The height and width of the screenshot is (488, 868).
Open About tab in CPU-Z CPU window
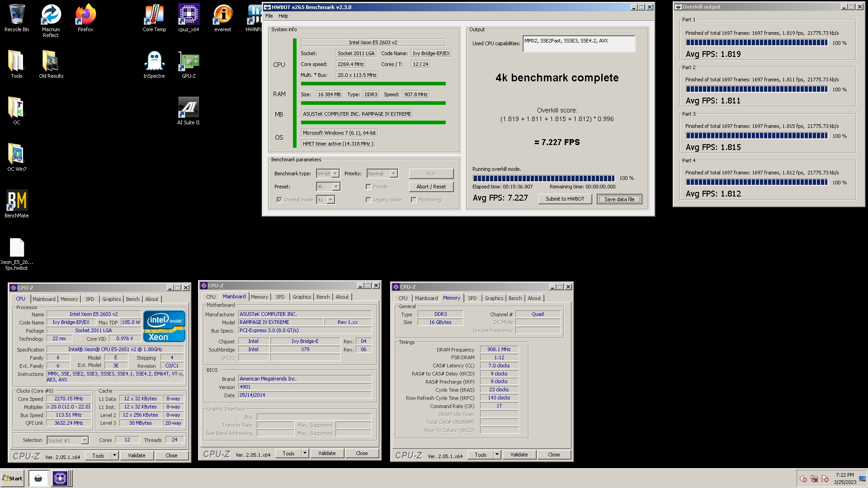[152, 299]
